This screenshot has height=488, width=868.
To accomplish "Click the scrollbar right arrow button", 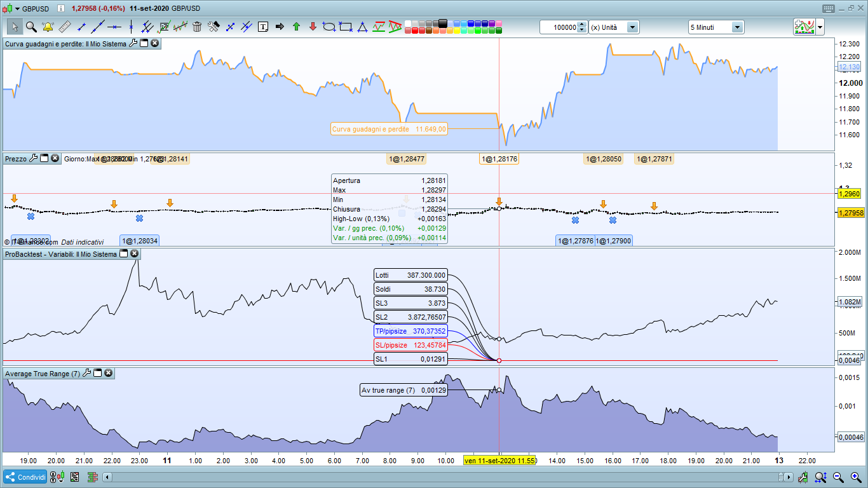I will (789, 477).
